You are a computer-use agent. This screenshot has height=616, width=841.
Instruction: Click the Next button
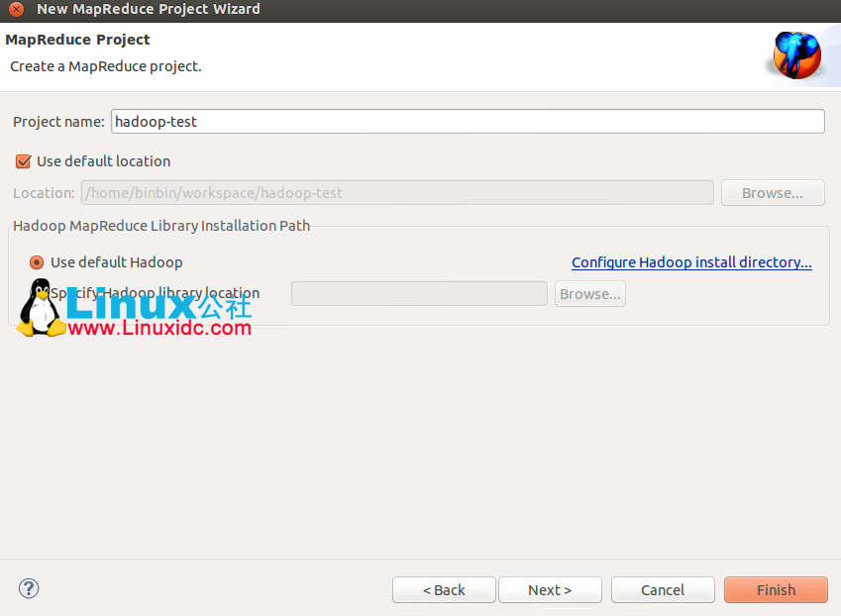pos(550,589)
